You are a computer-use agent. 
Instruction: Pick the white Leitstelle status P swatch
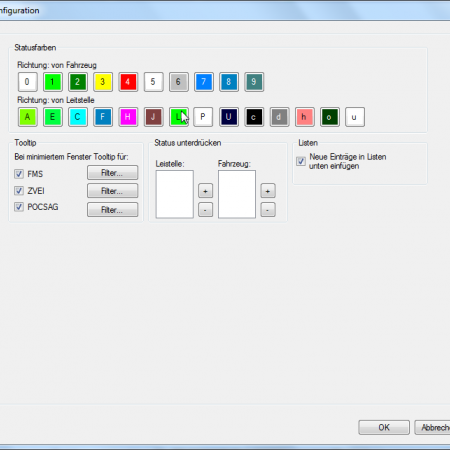point(203,117)
